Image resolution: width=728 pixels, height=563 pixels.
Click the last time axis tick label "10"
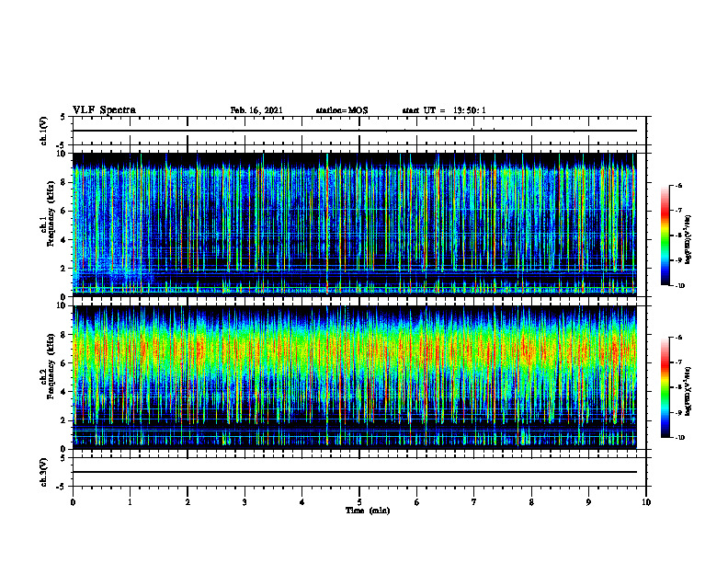point(646,502)
